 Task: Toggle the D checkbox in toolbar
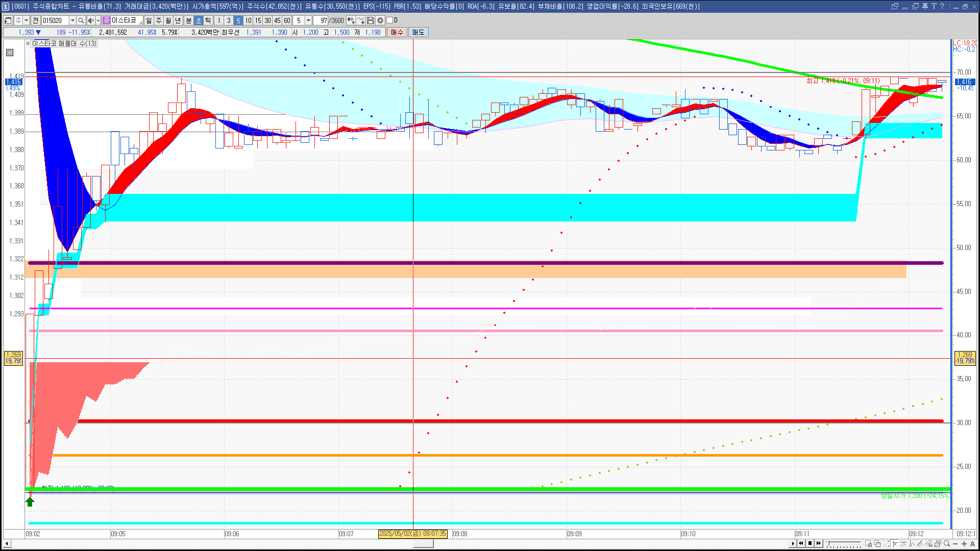390,20
